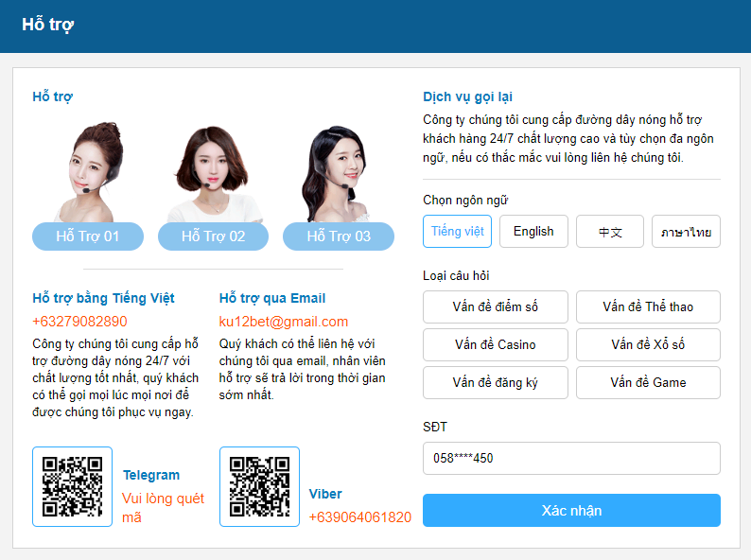Pick Vấn đề Xổ số category
Viewport: 751px width, 560px height.
(x=648, y=345)
